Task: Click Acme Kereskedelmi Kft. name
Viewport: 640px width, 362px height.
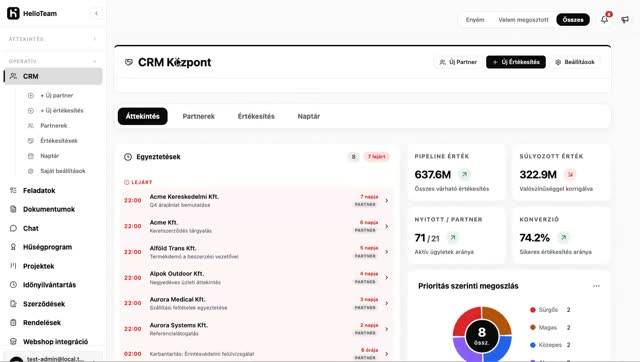Action: (184, 197)
